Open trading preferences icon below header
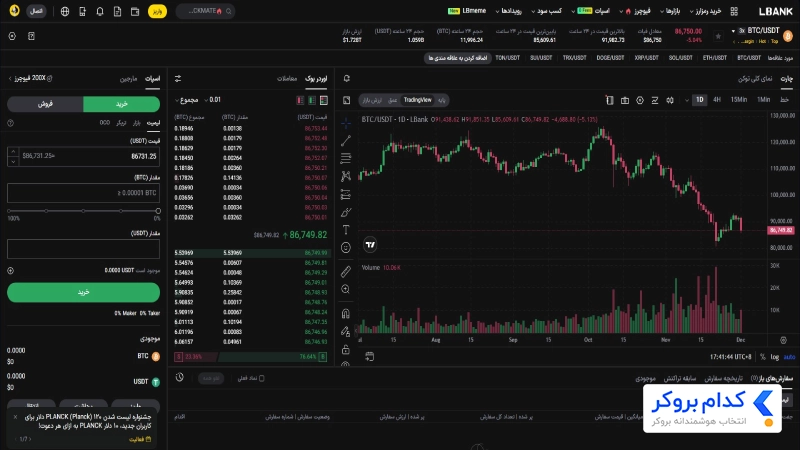The width and height of the screenshot is (800, 450). 12,36
